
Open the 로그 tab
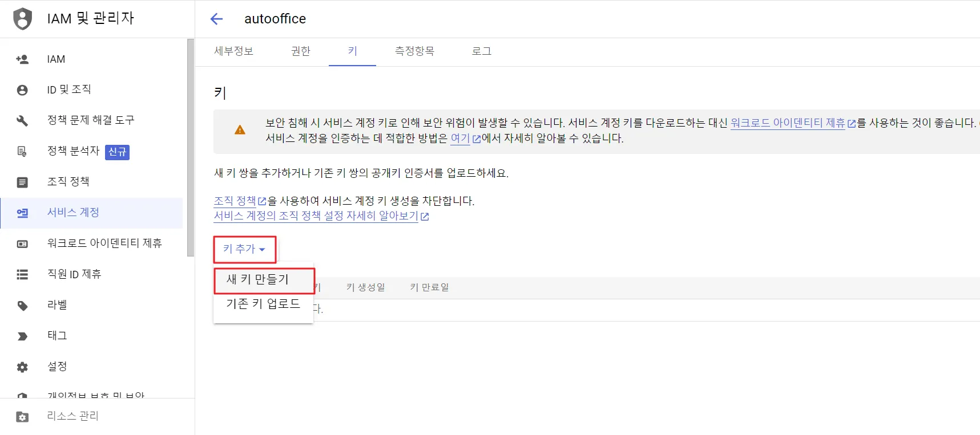[x=481, y=51]
